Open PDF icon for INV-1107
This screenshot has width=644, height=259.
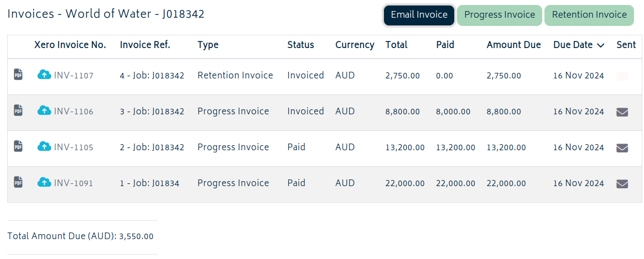pos(18,75)
